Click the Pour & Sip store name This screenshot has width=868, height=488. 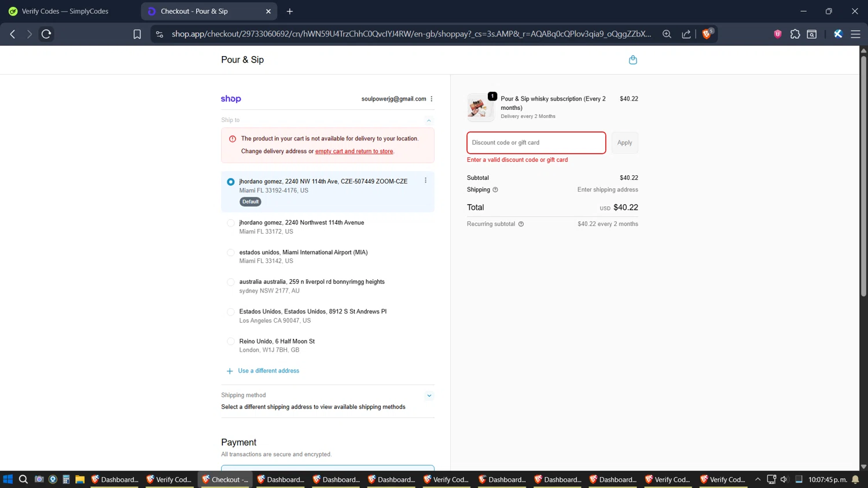click(242, 60)
